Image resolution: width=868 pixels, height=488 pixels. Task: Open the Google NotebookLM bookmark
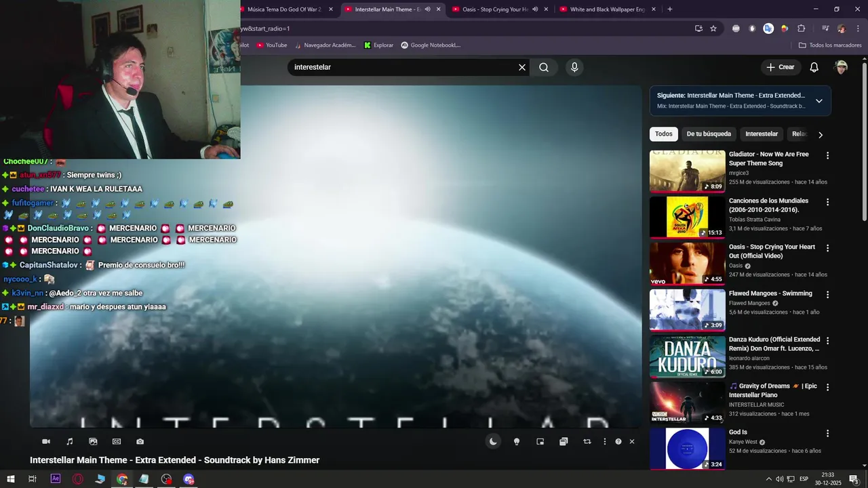(x=431, y=45)
